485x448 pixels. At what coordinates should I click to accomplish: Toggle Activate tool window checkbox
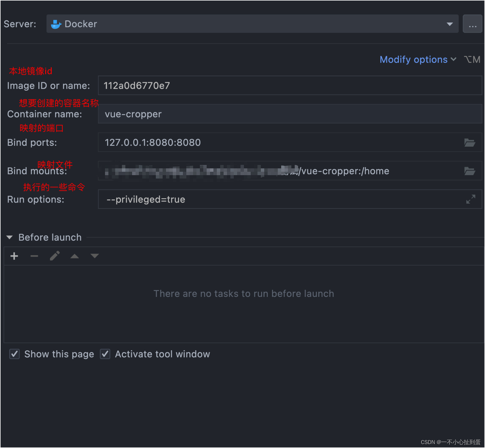(x=105, y=354)
